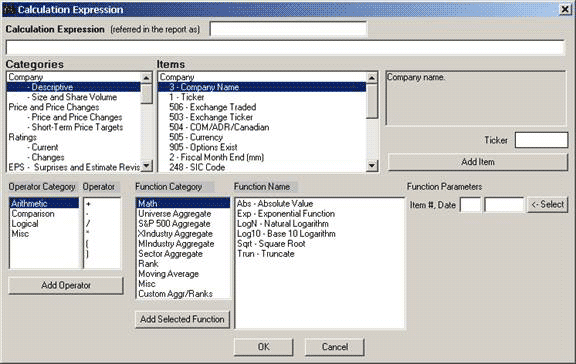Image resolution: width=576 pixels, height=364 pixels.
Task: Click the Date parameter field
Action: pyautogui.click(x=504, y=205)
